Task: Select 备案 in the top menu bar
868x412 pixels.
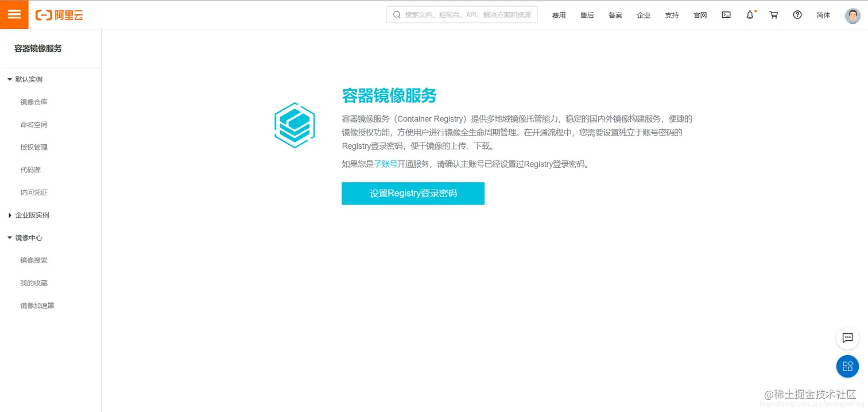Action: (x=615, y=16)
